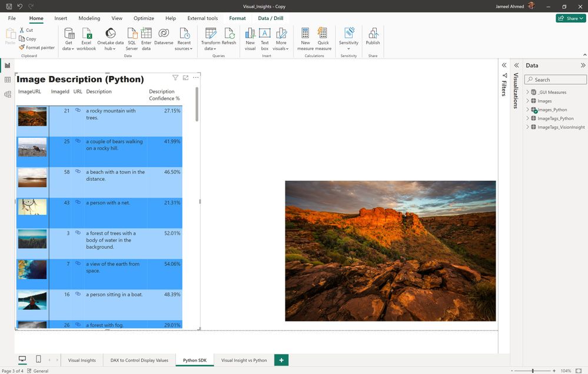Open Model view in left sidebar
Viewport: 588px width, 374px height.
(8, 94)
